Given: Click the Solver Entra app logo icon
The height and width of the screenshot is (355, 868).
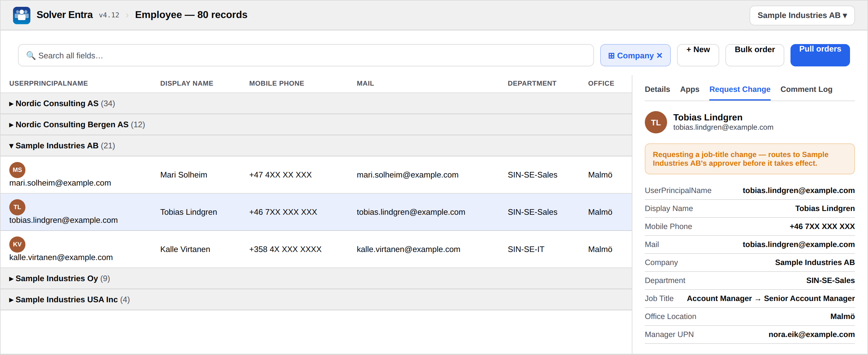Looking at the screenshot, I should pos(22,15).
